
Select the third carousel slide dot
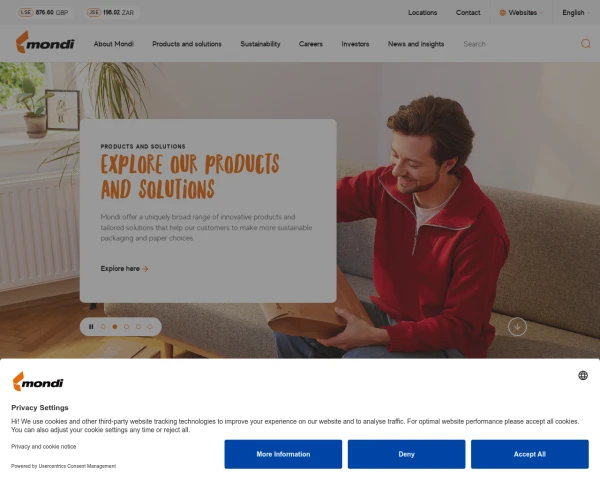[x=126, y=327]
